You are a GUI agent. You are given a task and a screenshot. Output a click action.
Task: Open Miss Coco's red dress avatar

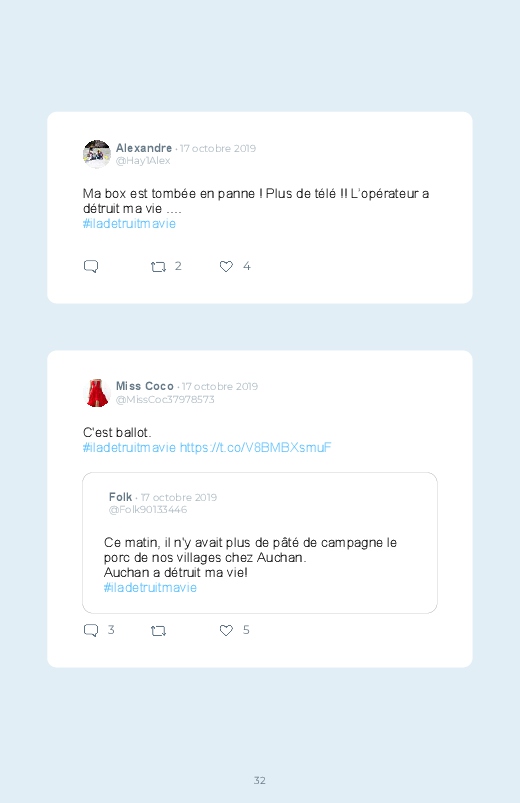pos(97,393)
